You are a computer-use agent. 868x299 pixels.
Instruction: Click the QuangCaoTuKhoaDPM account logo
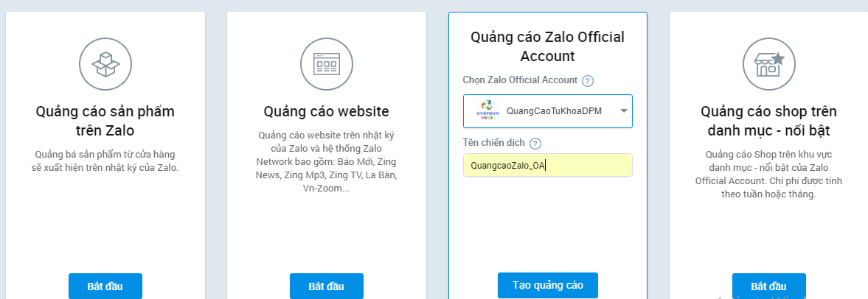pyautogui.click(x=487, y=110)
